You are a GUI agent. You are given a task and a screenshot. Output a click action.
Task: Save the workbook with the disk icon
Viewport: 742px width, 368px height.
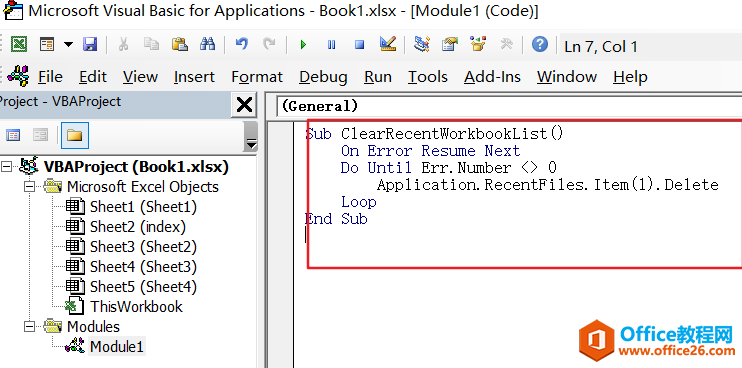click(x=89, y=45)
